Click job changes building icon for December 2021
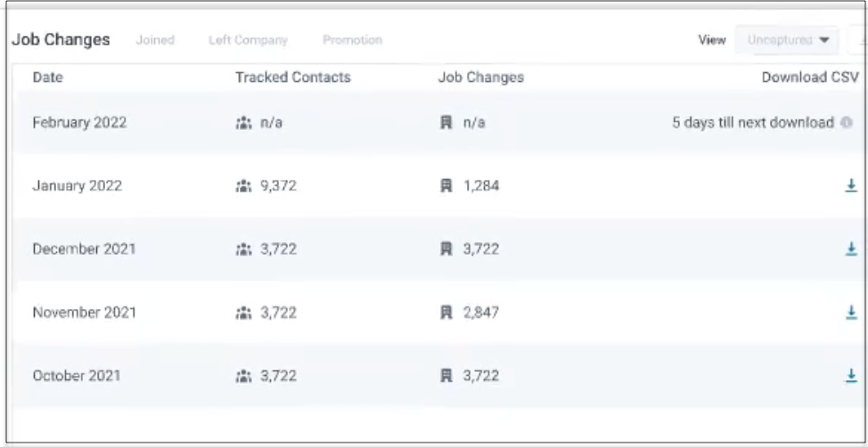The image size is (868, 447). tap(447, 249)
